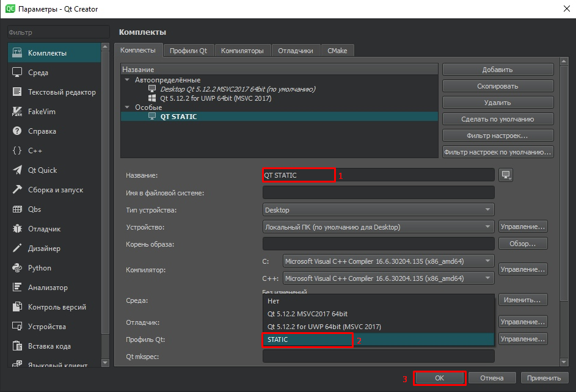The image size is (576, 392).
Task: Switch to the Отладчики tab
Action: coord(296,51)
